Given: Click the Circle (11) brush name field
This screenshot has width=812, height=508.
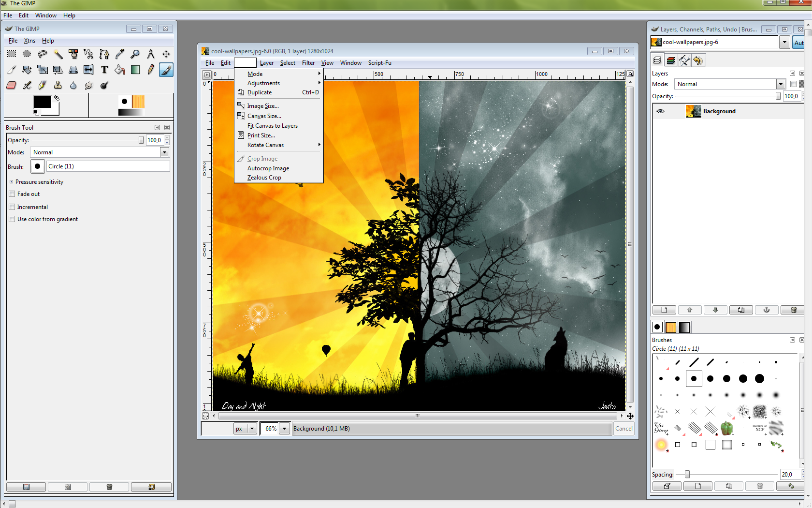Looking at the screenshot, I should pyautogui.click(x=108, y=166).
